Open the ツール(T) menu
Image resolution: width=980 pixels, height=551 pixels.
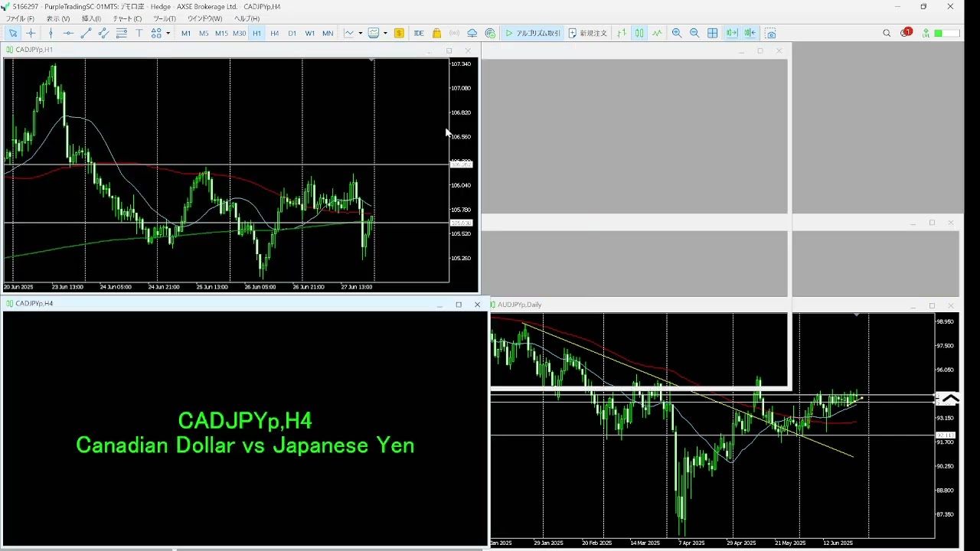tap(164, 18)
